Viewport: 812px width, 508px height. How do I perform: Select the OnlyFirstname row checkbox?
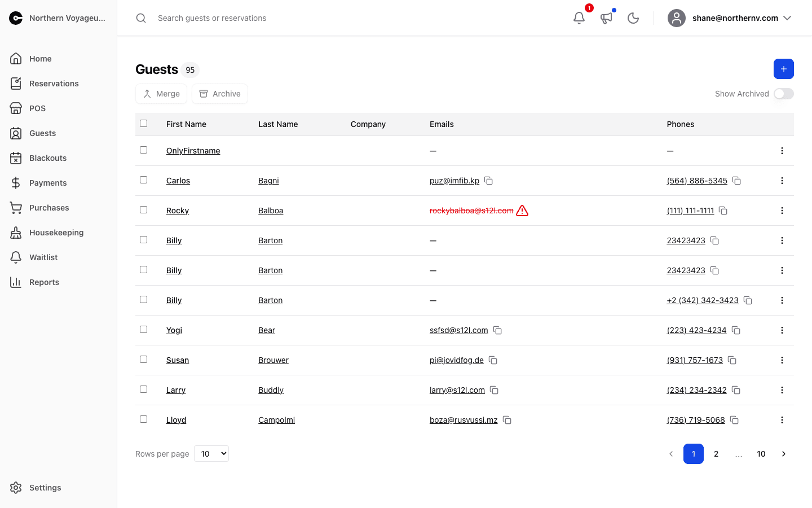[143, 150]
